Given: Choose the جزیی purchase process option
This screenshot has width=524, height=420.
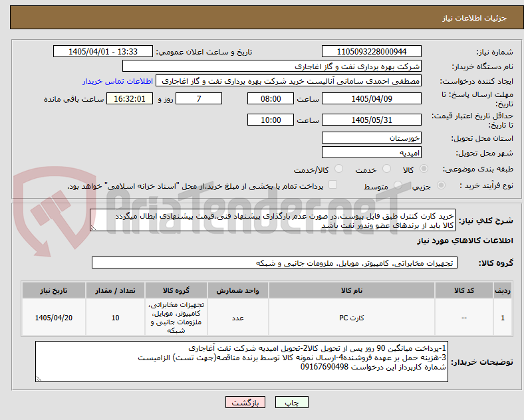Looking at the screenshot, I should (441, 185).
